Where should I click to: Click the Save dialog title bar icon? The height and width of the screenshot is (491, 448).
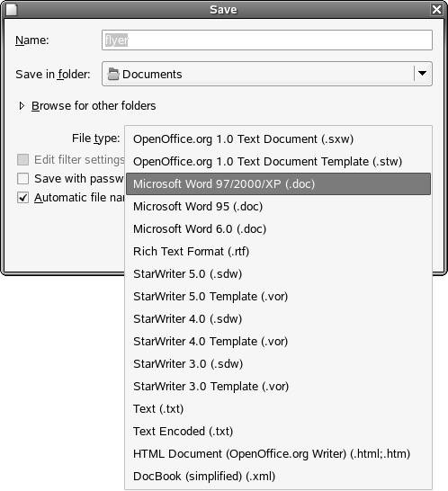(x=12, y=9)
